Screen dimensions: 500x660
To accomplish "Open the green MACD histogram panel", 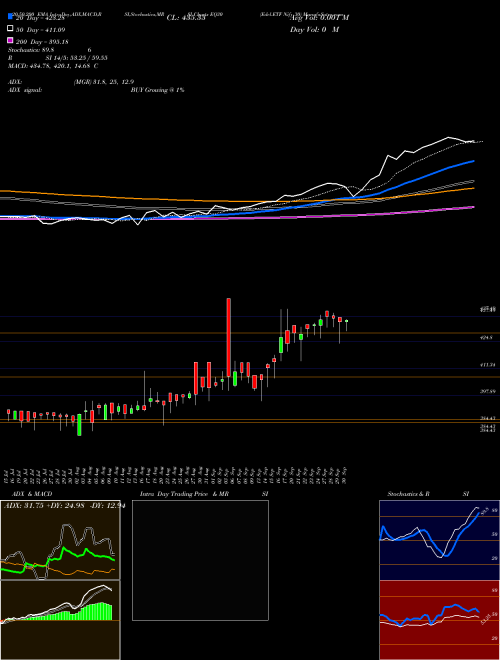I will (60, 620).
